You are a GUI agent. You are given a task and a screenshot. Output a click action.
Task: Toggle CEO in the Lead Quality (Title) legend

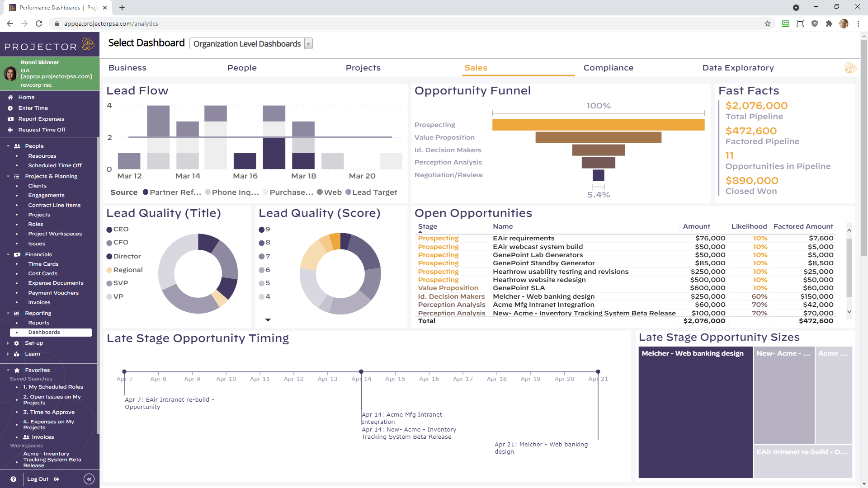coord(118,229)
